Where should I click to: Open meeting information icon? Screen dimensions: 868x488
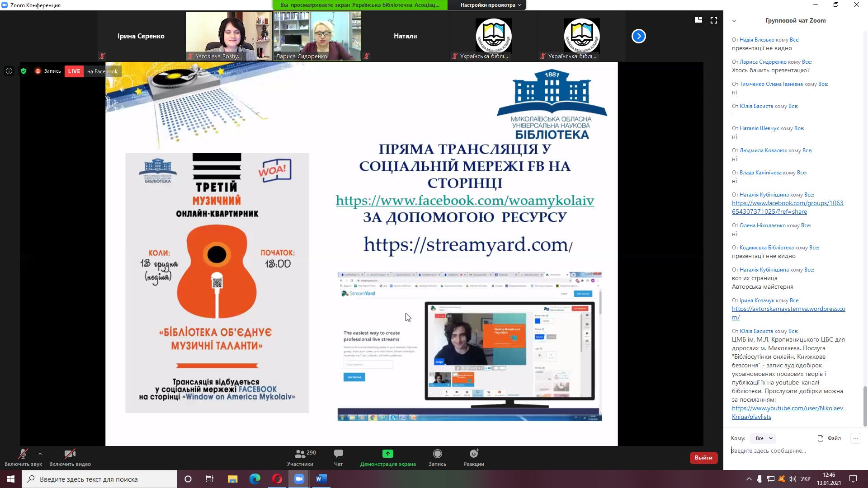tap(9, 71)
